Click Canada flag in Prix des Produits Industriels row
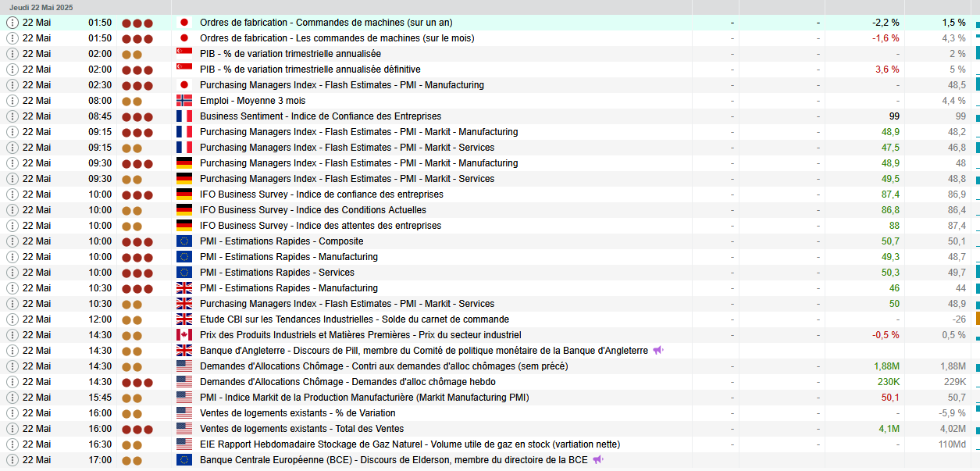Viewport: 980px width, 471px height. (x=184, y=335)
